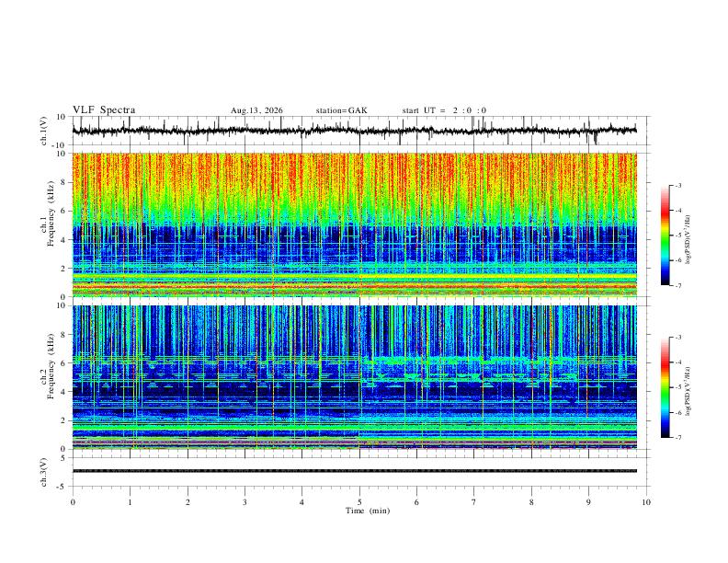Click the 5 minute tick on time axis

pos(359,502)
